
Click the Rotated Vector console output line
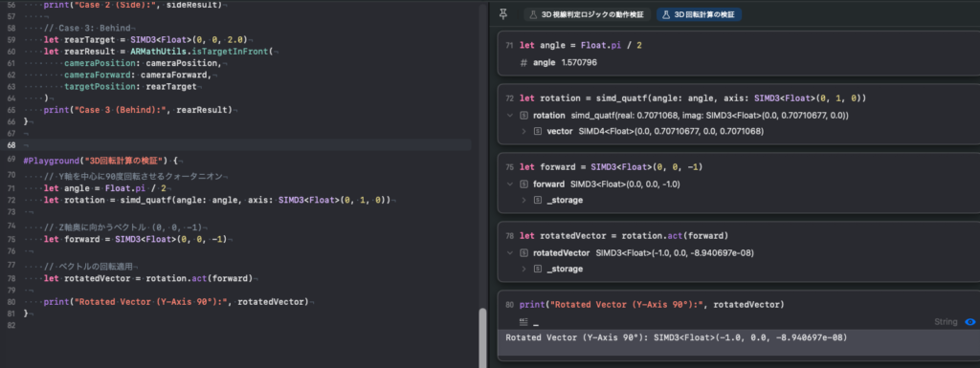677,337
